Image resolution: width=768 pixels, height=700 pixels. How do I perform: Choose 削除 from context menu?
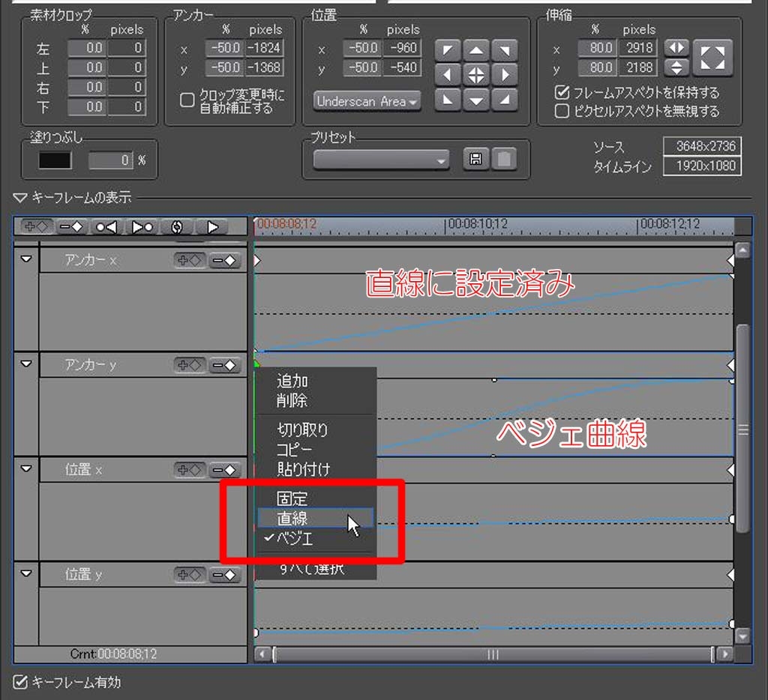point(316,400)
